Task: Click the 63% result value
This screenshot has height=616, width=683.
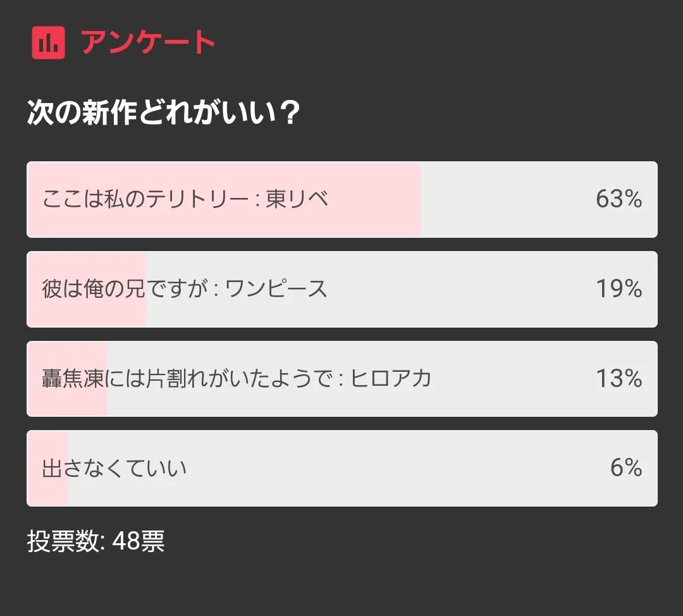Action: [618, 200]
